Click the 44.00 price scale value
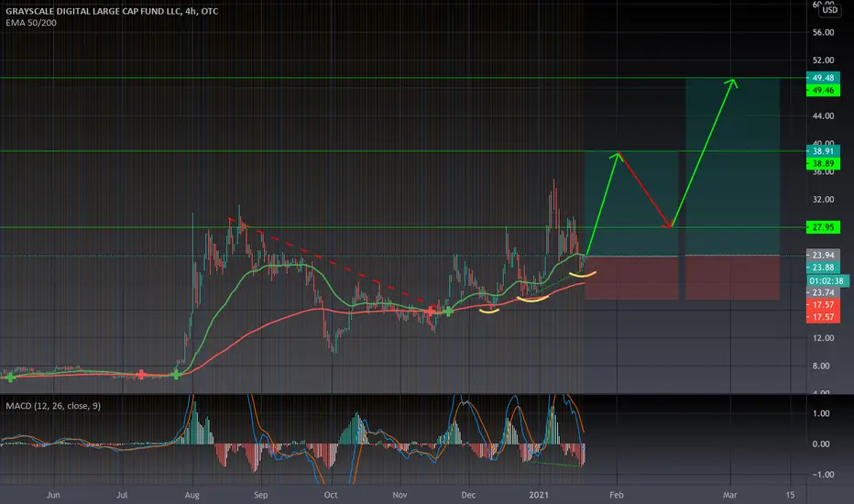 (823, 116)
